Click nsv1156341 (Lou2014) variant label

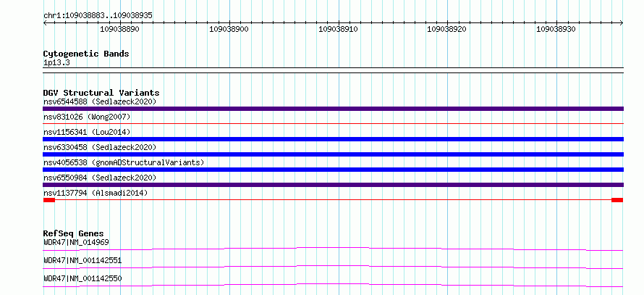coord(87,132)
